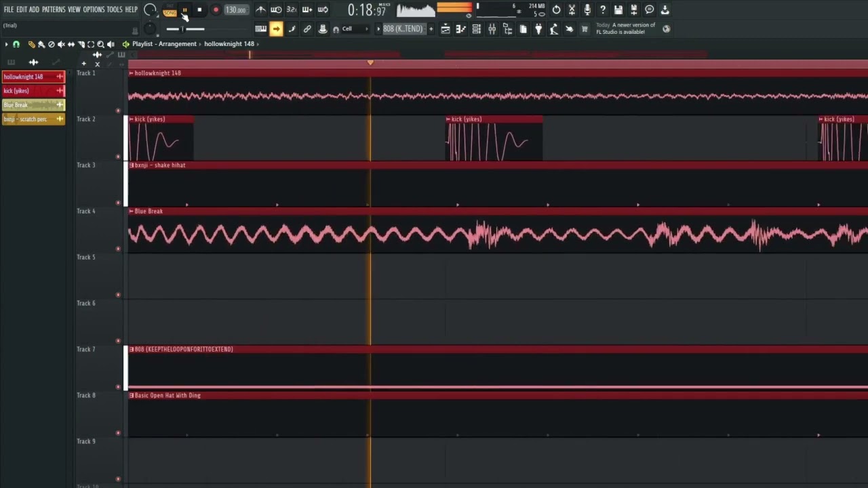Toggle the 3-2-1 countdown before recording
Image resolution: width=868 pixels, height=488 pixels.
click(292, 10)
